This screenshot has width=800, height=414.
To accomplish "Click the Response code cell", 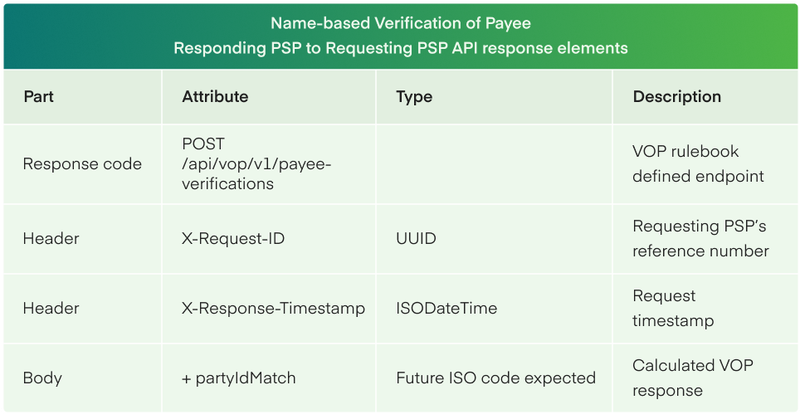I will click(x=83, y=164).
